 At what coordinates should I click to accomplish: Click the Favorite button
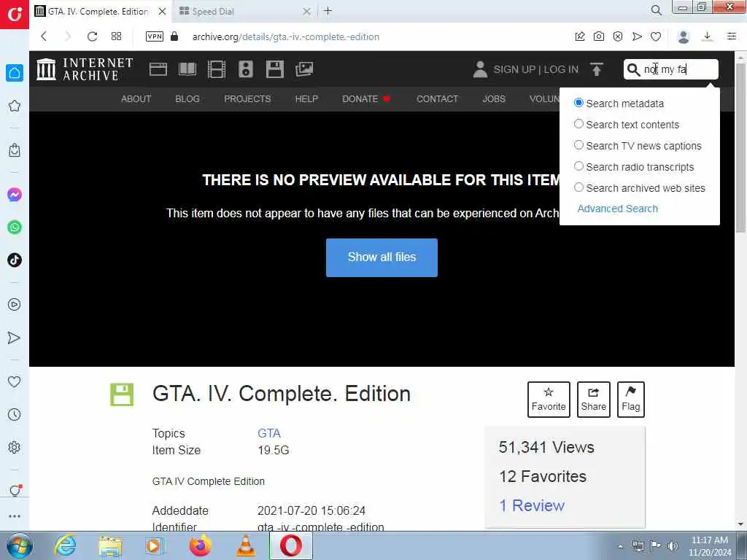pos(549,400)
